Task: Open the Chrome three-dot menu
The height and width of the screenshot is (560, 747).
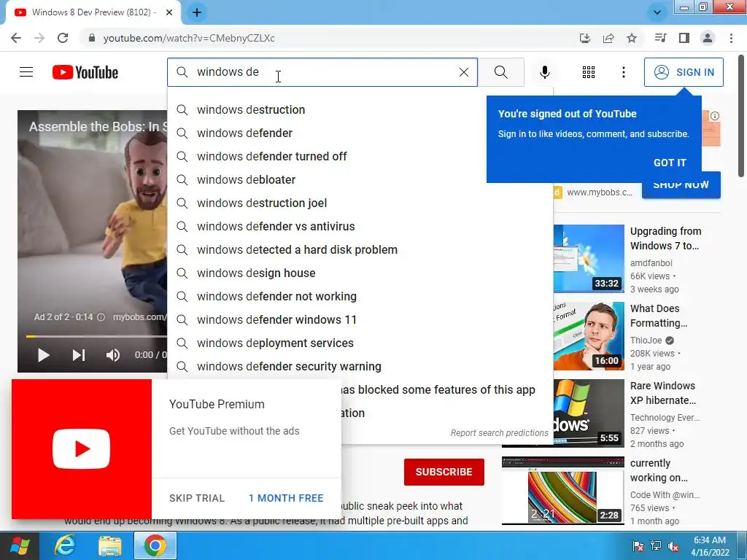Action: tap(731, 38)
